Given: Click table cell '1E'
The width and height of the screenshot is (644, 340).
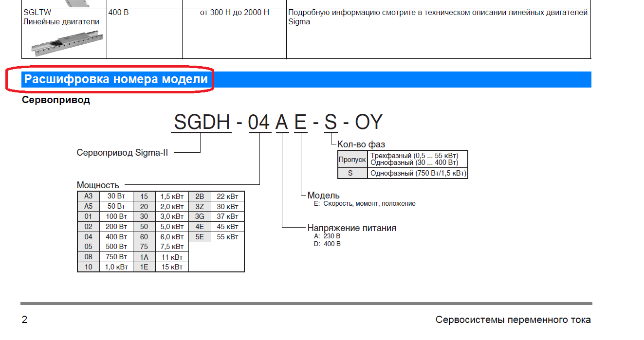Looking at the screenshot, I should 145,267.
